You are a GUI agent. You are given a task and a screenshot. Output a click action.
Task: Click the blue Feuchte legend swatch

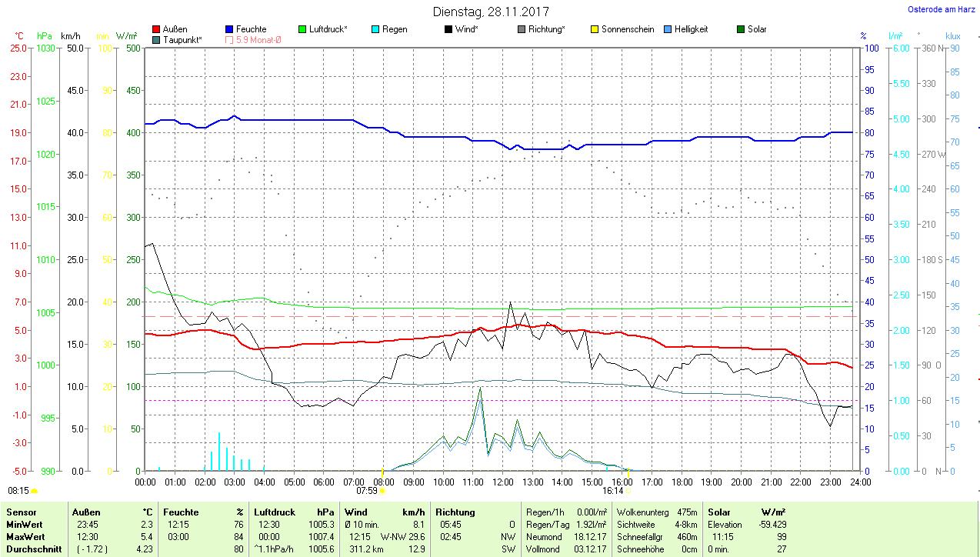tap(230, 29)
